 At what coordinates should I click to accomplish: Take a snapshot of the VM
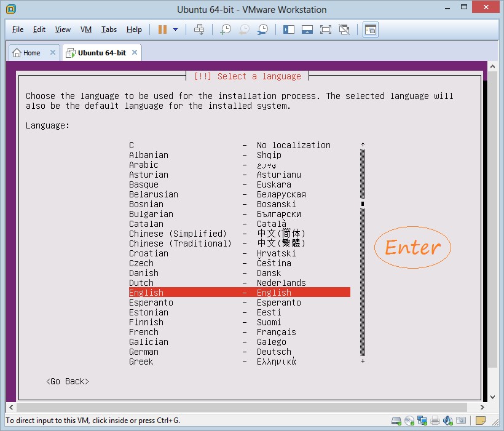click(226, 30)
